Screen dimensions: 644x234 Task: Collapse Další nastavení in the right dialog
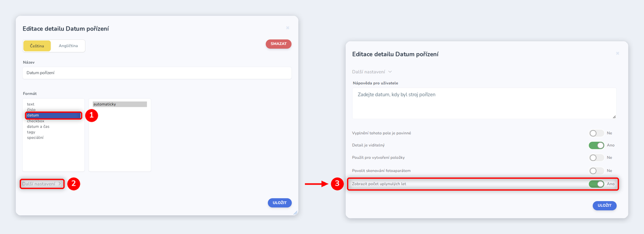click(x=372, y=71)
